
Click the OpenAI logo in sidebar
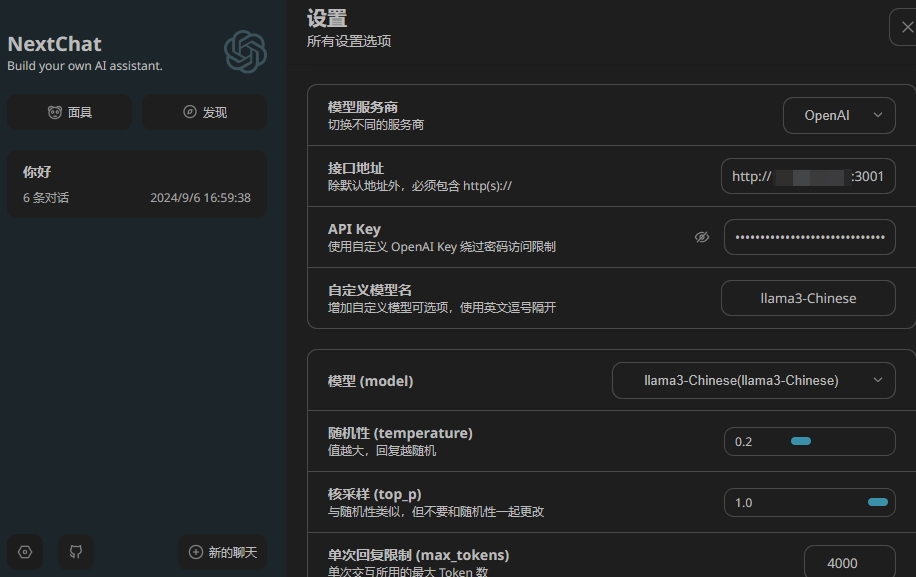(x=245, y=51)
